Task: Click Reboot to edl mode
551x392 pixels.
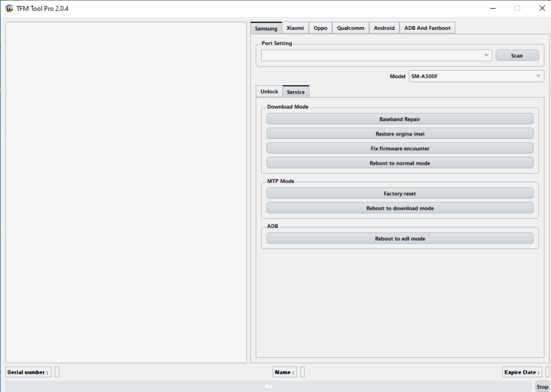Action: 399,239
